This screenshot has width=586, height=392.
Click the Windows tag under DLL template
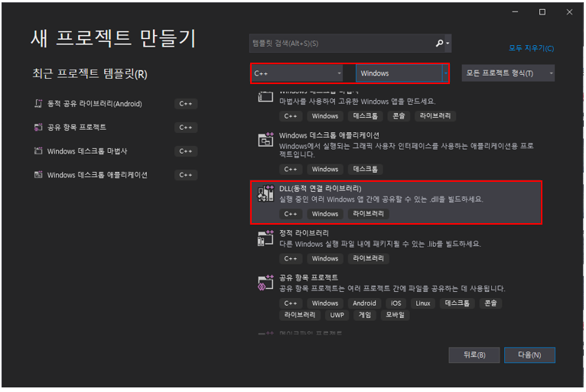point(325,213)
